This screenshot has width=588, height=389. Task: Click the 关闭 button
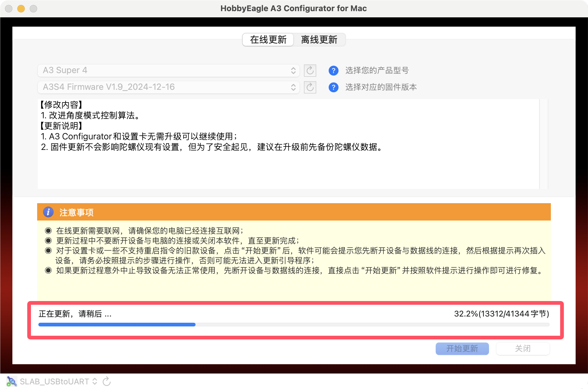(523, 349)
